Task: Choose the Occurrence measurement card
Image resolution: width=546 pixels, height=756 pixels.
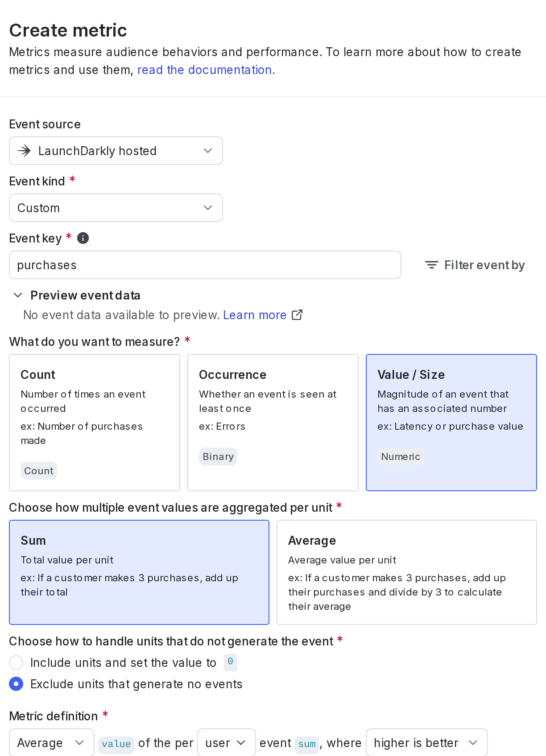Action: [273, 423]
